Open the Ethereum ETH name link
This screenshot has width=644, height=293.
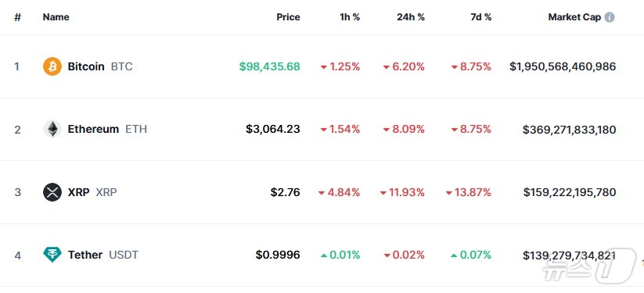point(107,129)
